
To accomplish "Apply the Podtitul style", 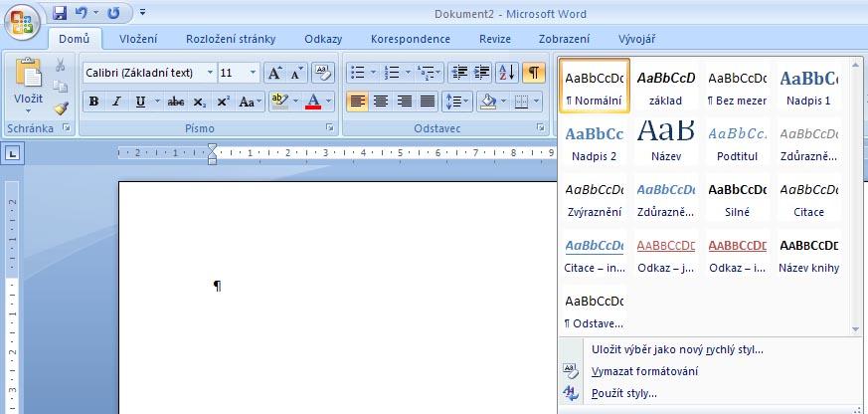I will tap(738, 141).
